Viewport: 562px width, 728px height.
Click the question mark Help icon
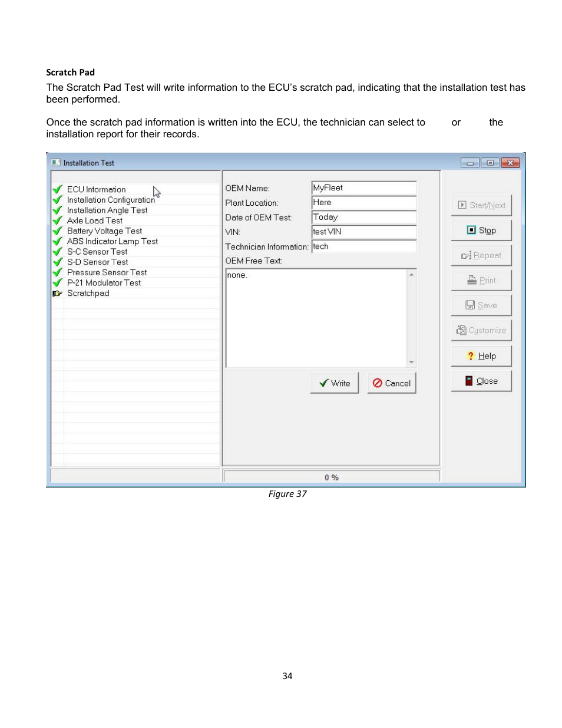(471, 355)
